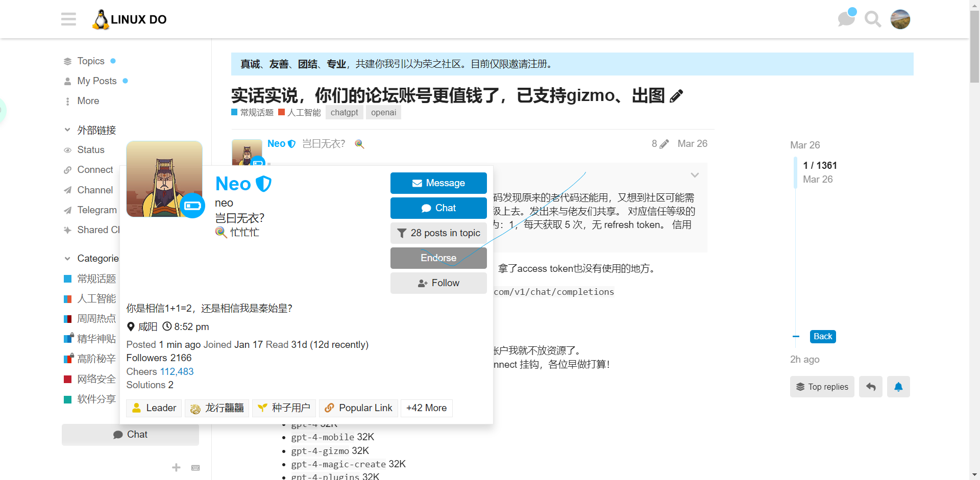980x480 pixels.
Task: Open keyboard shortcuts icon at sidebar bottom
Action: tap(195, 467)
